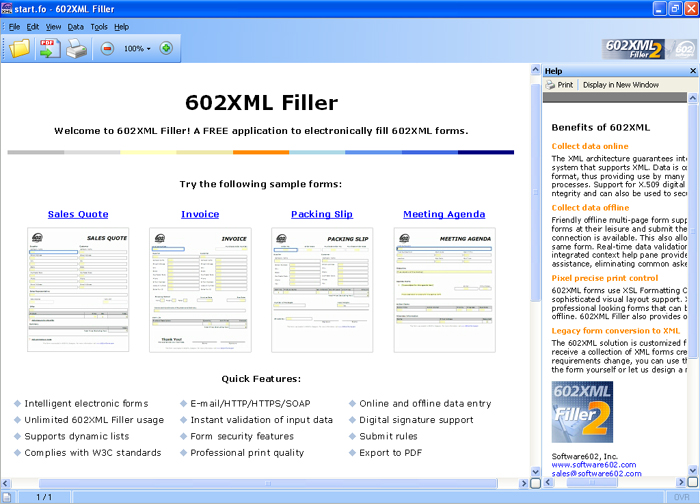Close the Help panel
Image resolution: width=700 pixels, height=504 pixels.
(x=693, y=71)
